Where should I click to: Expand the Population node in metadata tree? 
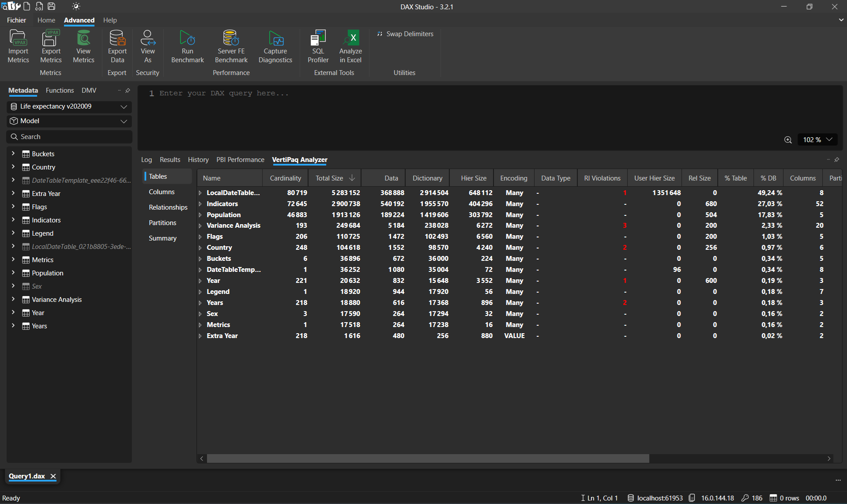point(13,273)
